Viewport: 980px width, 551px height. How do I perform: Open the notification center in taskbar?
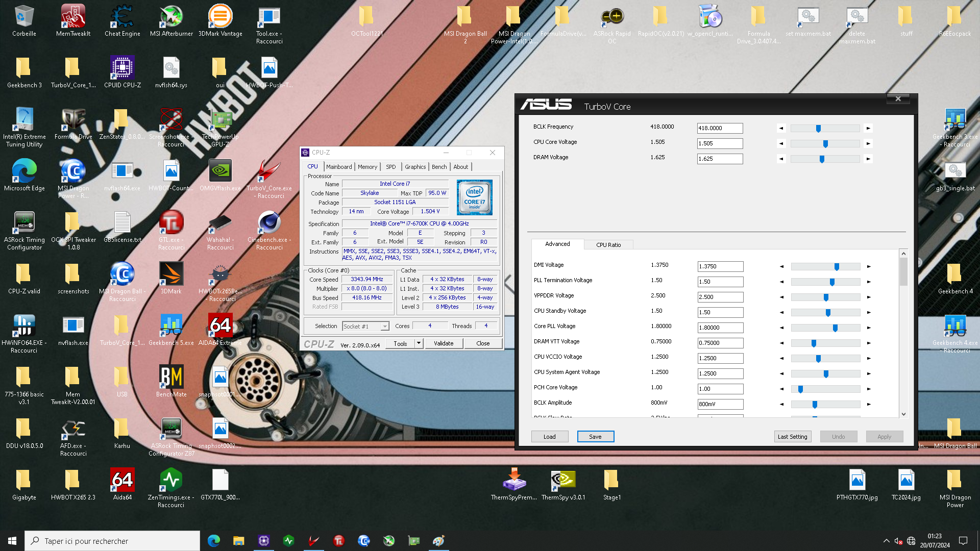963,541
